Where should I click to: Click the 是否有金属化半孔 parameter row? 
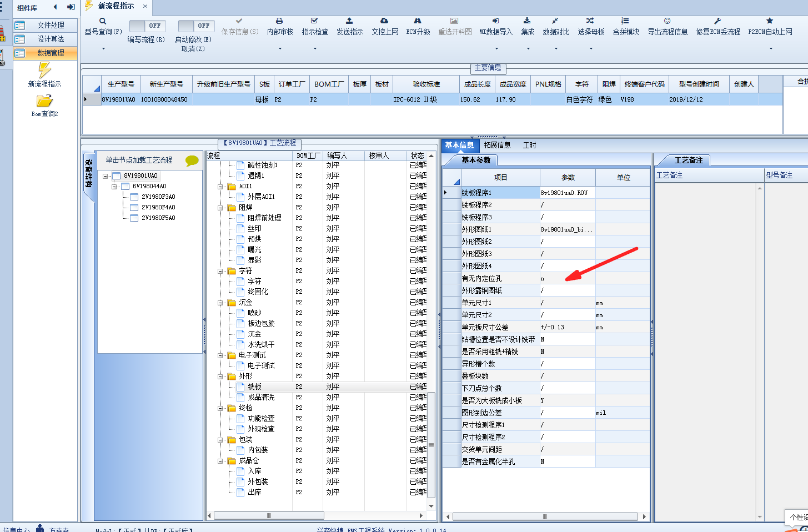click(546, 461)
